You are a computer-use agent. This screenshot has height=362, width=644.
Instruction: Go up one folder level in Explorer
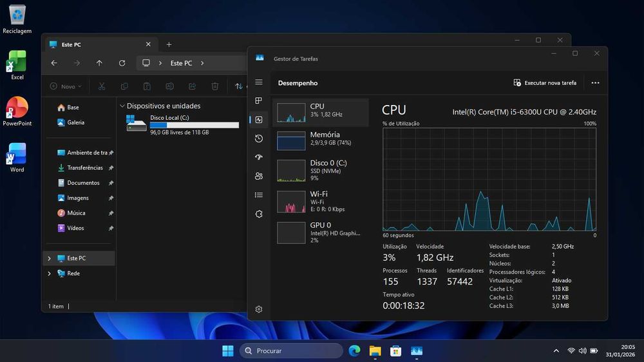99,63
